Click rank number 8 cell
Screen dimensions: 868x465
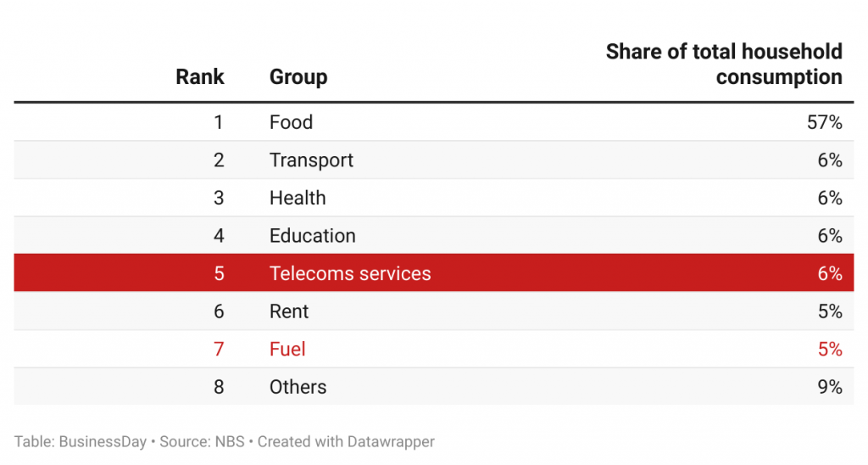[219, 387]
